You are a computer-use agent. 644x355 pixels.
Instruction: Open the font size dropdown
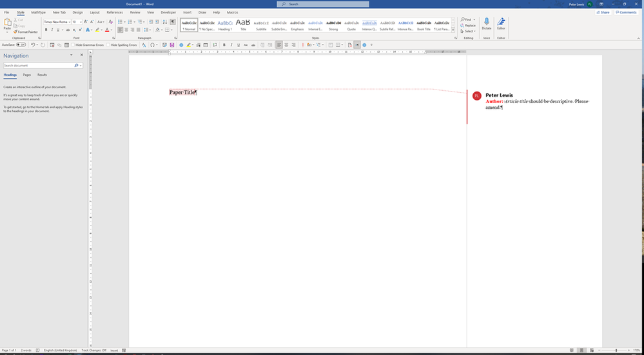tap(81, 22)
